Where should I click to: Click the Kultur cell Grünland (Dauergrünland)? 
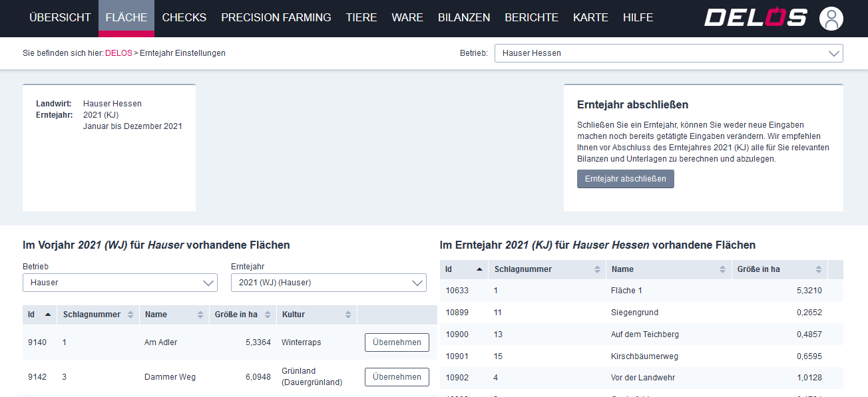[312, 376]
